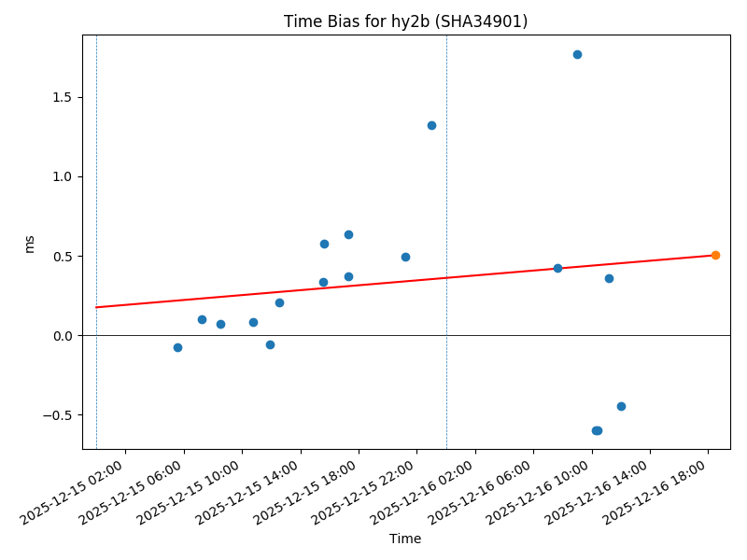Click the '−0.5' y-axis tick label
Image resolution: width=747 pixels, height=560 pixels.
coord(58,414)
